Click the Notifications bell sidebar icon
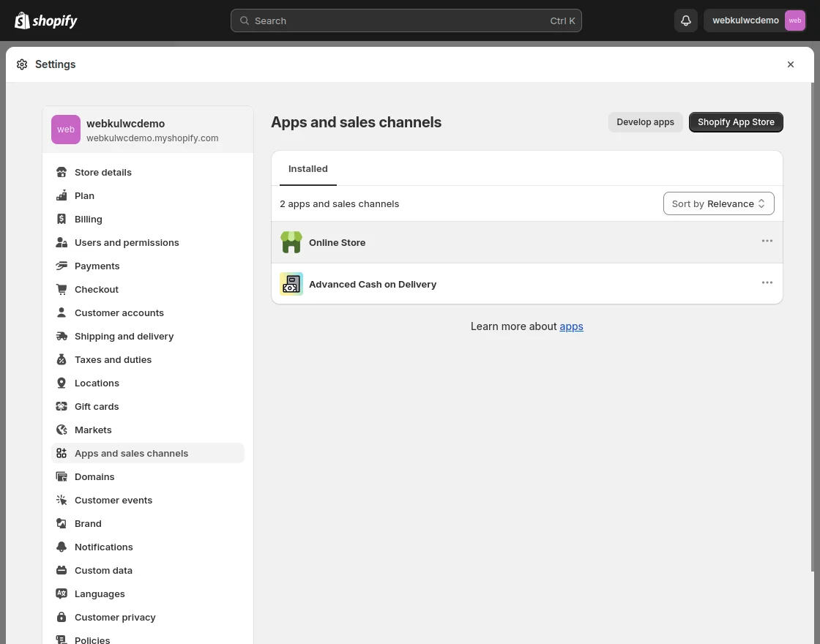 [x=61, y=547]
